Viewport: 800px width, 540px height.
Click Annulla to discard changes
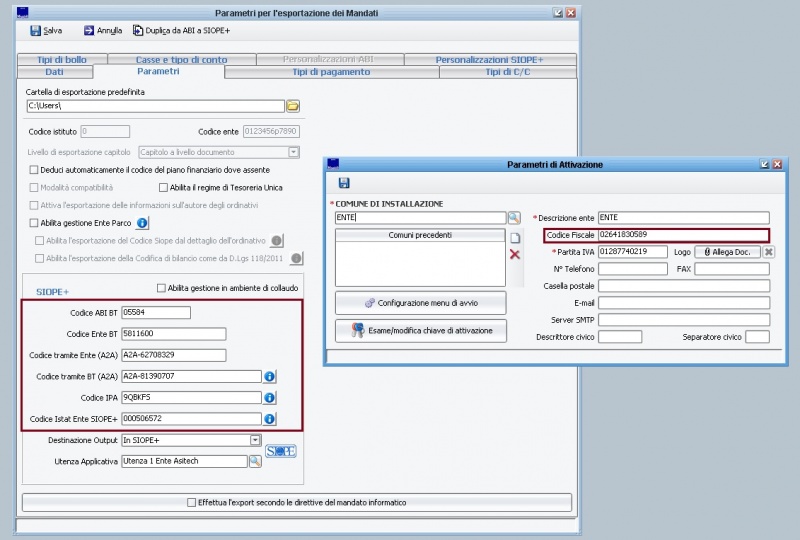click(x=103, y=31)
